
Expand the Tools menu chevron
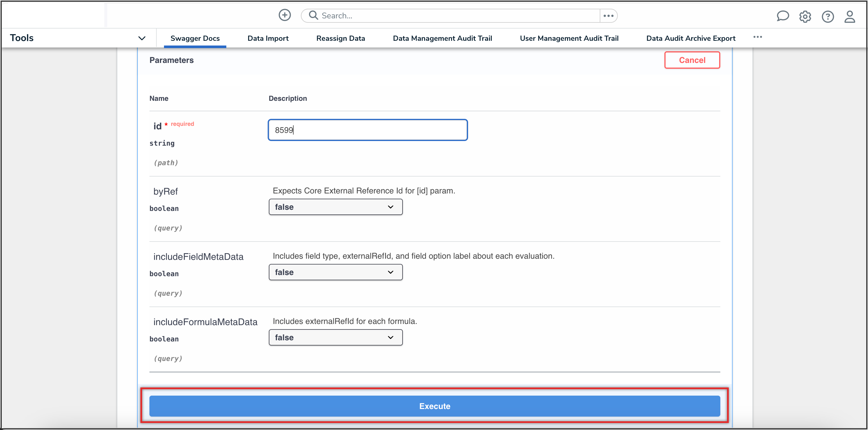pyautogui.click(x=142, y=38)
